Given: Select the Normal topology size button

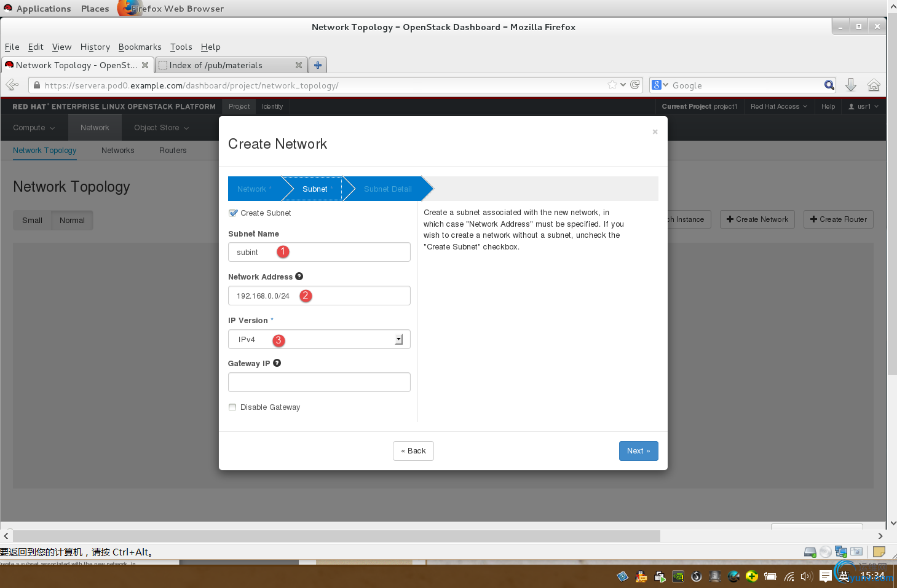Looking at the screenshot, I should tap(72, 221).
